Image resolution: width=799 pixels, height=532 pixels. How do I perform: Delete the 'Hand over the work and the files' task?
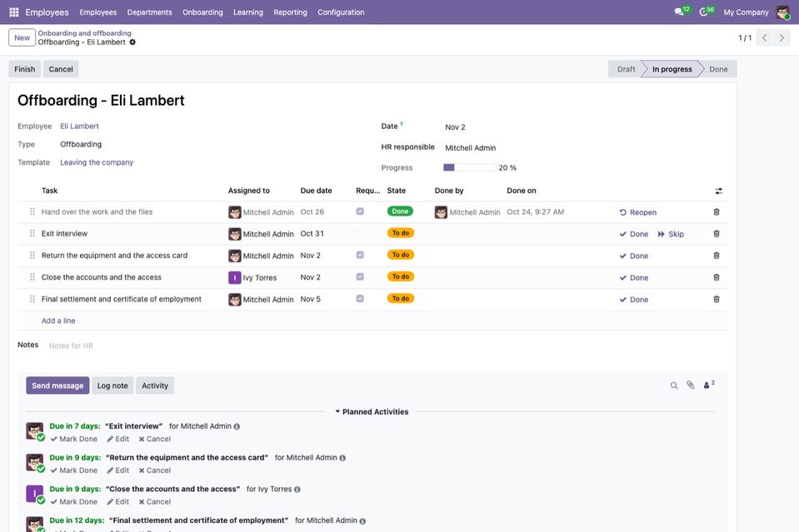(717, 211)
